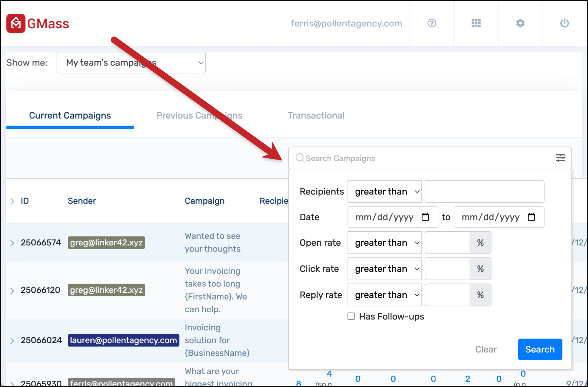Switch to the Transactional tab

(x=316, y=116)
